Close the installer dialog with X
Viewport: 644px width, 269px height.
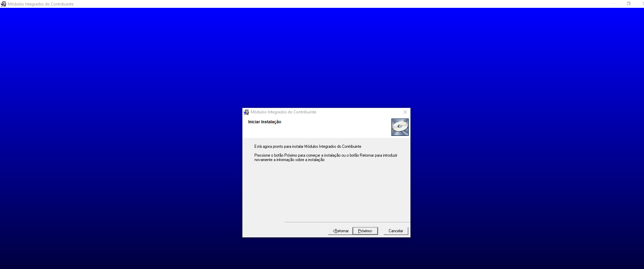coord(405,112)
